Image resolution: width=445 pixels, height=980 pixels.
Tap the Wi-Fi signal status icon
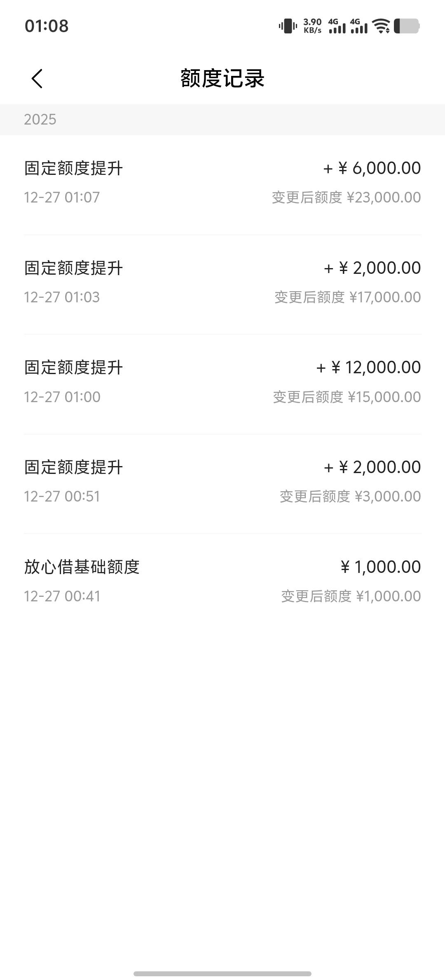tap(381, 26)
